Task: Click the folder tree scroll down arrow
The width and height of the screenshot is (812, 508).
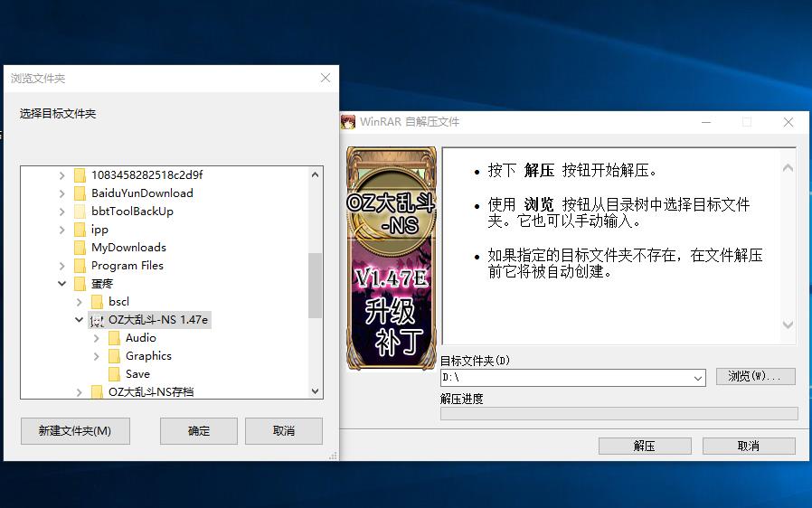Action: click(315, 391)
